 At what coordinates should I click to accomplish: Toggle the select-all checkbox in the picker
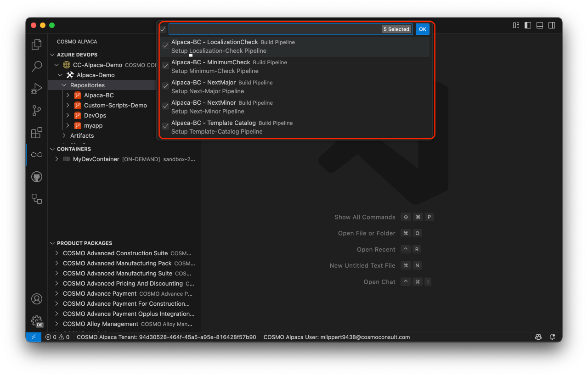pyautogui.click(x=163, y=28)
